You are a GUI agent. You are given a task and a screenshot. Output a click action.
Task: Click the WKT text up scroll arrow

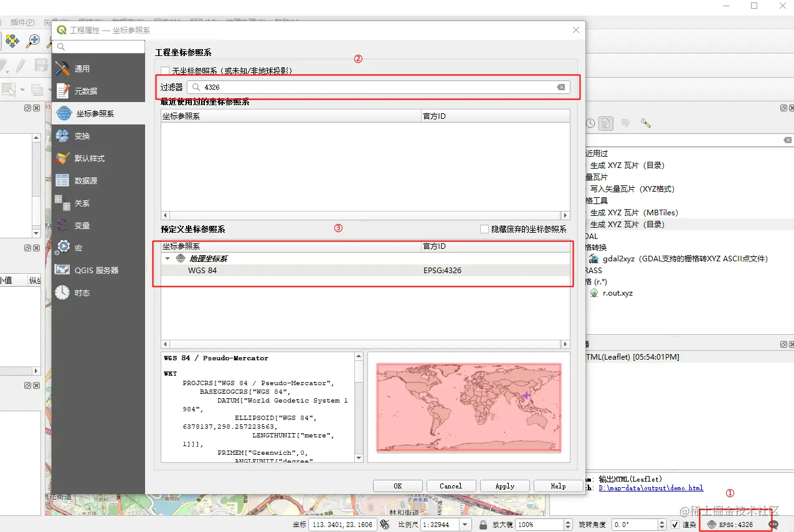point(359,357)
